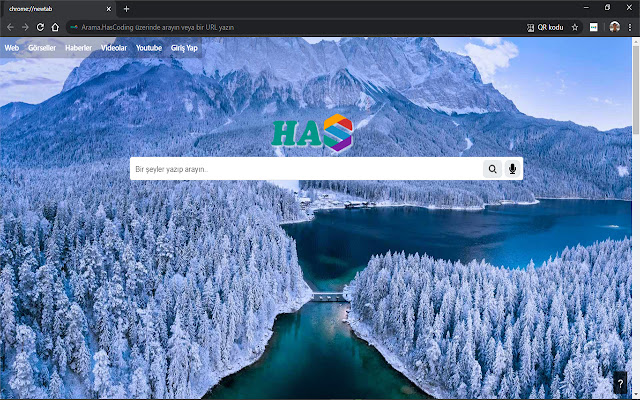Open the HasCoding extension icon
Image resolution: width=640 pixels, height=400 pixels.
pos(593,27)
